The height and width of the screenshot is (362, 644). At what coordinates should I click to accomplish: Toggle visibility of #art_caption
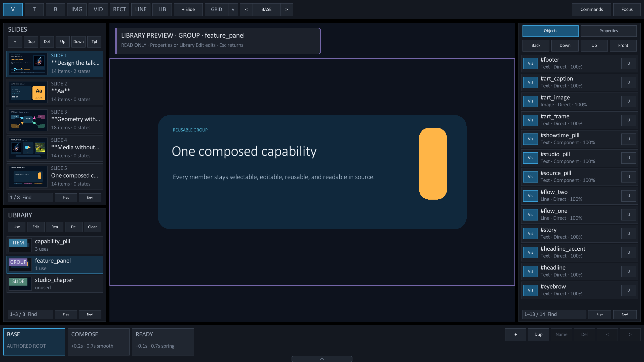pyautogui.click(x=531, y=82)
